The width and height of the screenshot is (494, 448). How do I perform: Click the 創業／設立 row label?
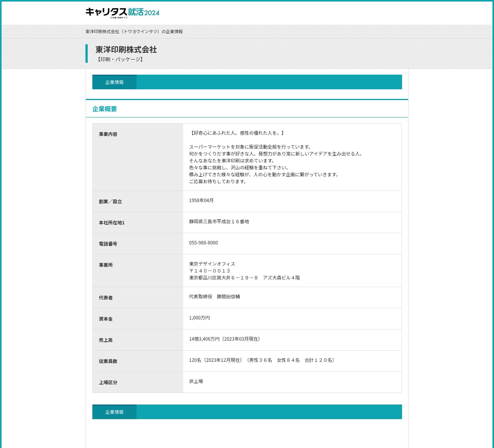point(110,202)
